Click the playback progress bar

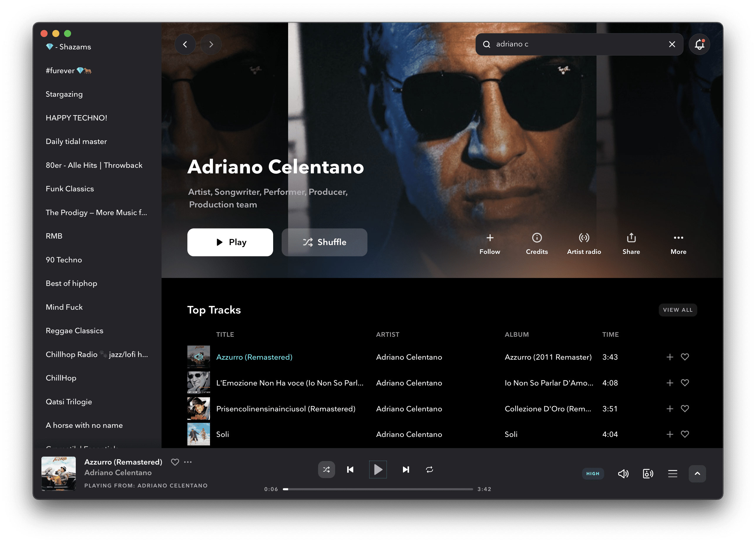(378, 489)
